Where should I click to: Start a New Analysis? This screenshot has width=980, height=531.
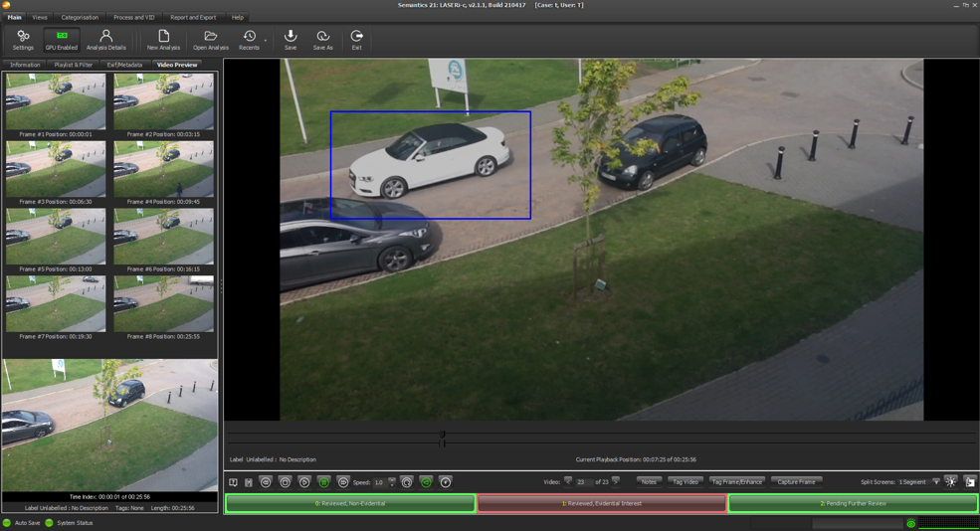click(163, 40)
